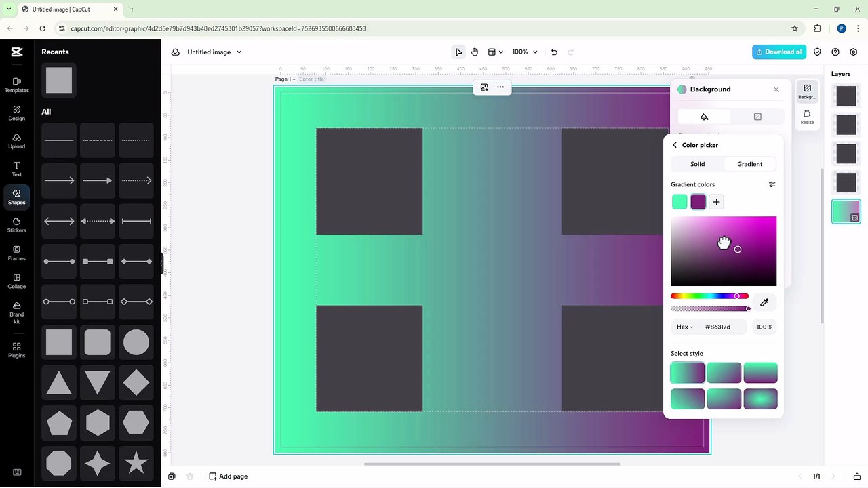Screen dimensions: 868x488
Task: Insert the dashed line shape
Action: point(98,140)
